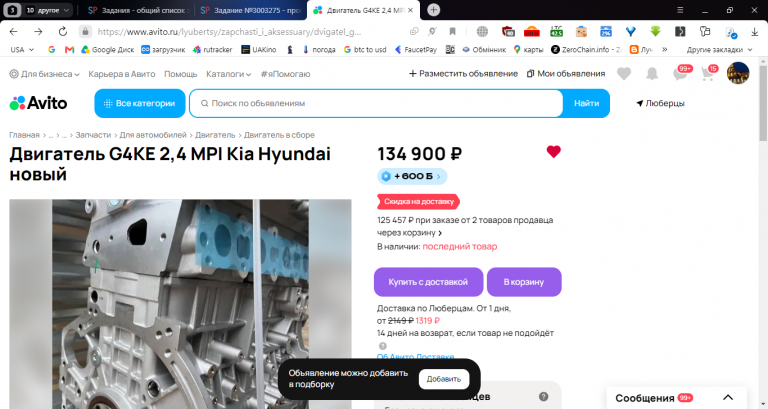Show more bookmarks with double chevron
Viewport: 768px width, 409px height.
(x=665, y=49)
